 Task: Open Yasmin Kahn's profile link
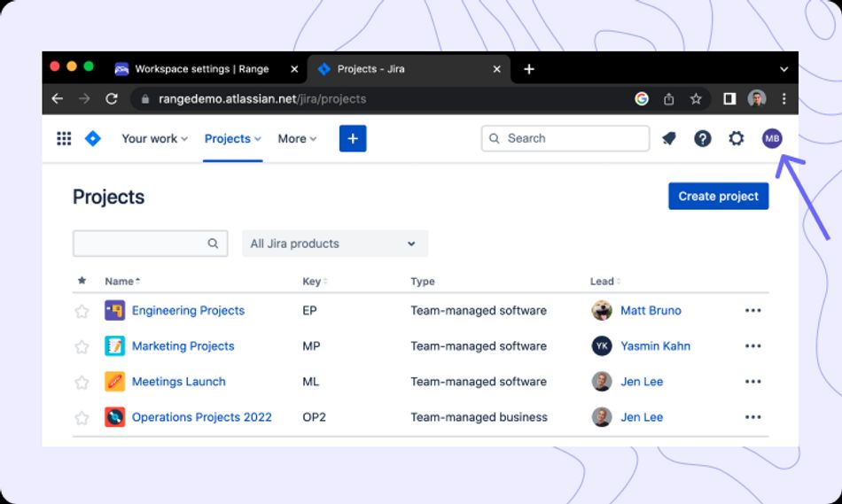(x=656, y=346)
